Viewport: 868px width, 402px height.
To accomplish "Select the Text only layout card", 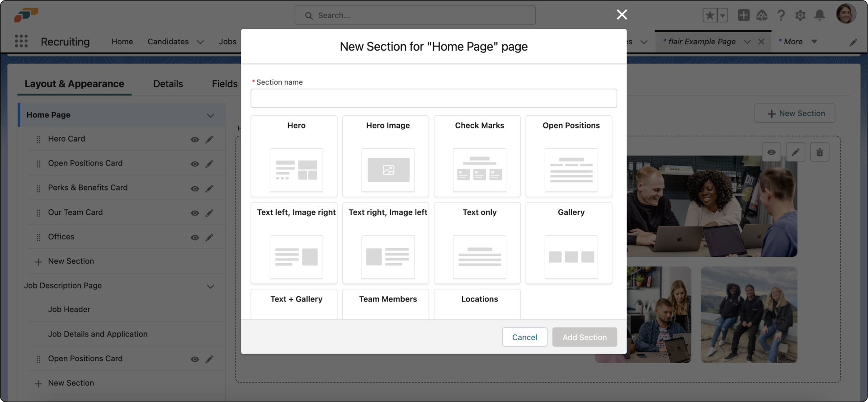I will (477, 243).
